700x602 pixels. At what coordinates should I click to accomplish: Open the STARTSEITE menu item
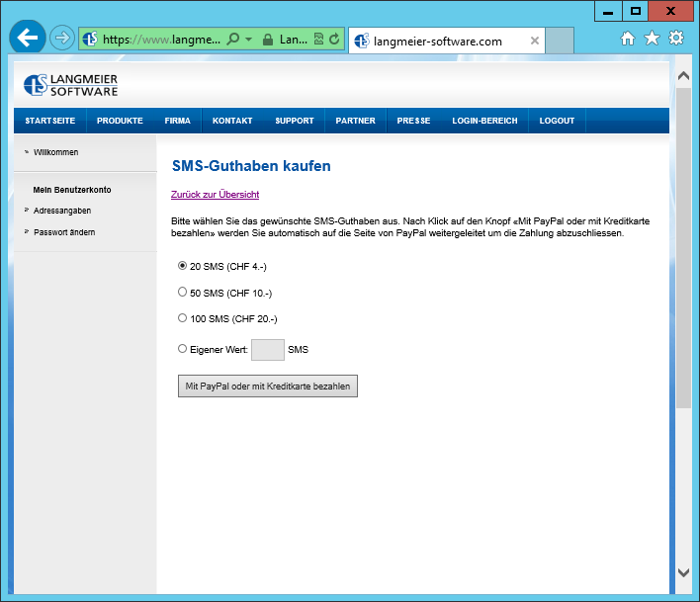(x=50, y=121)
